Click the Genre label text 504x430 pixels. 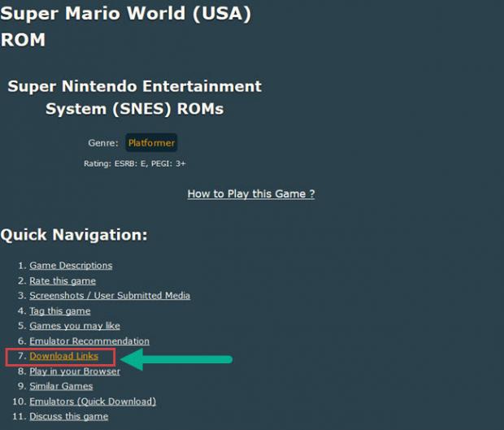[103, 143]
